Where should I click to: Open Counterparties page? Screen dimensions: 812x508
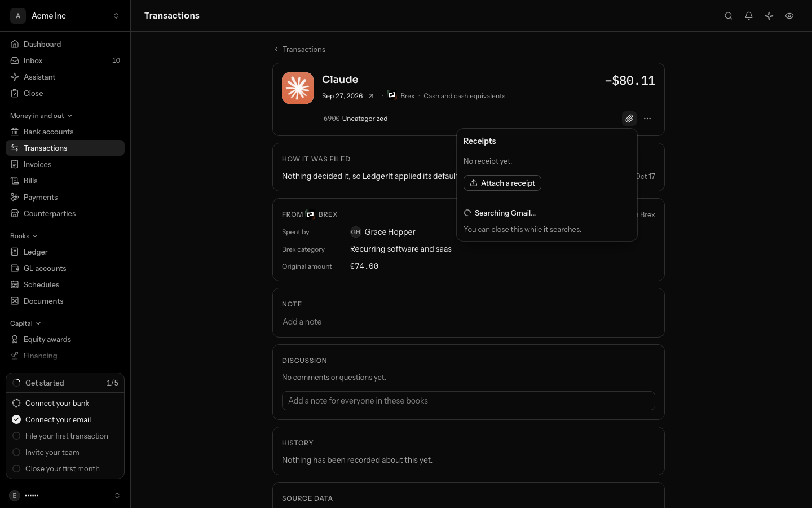pyautogui.click(x=65, y=213)
